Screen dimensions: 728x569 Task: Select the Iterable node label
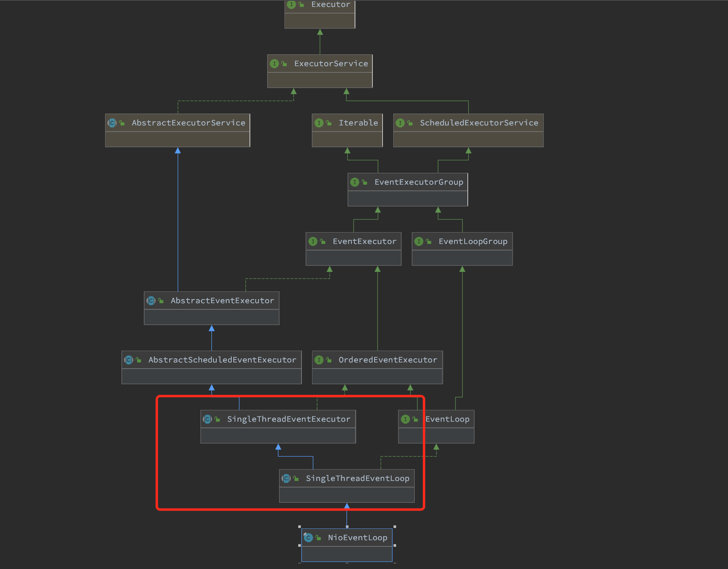point(358,123)
